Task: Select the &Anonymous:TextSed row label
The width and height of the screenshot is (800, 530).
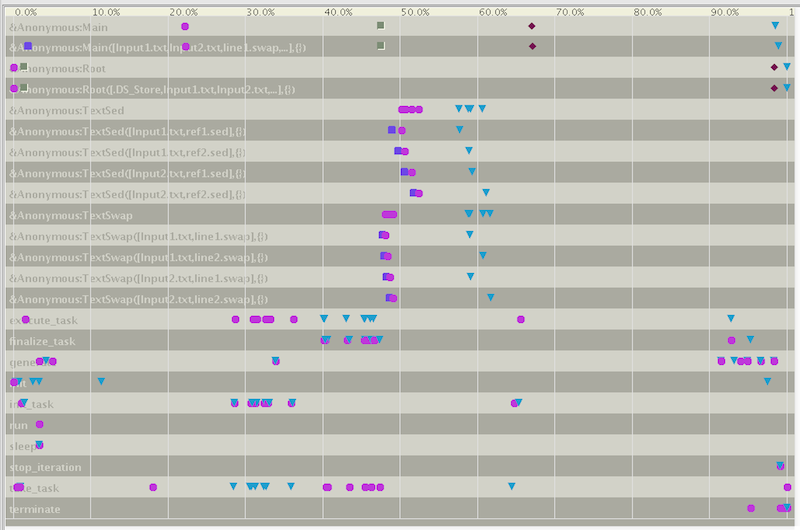Action: click(x=67, y=110)
